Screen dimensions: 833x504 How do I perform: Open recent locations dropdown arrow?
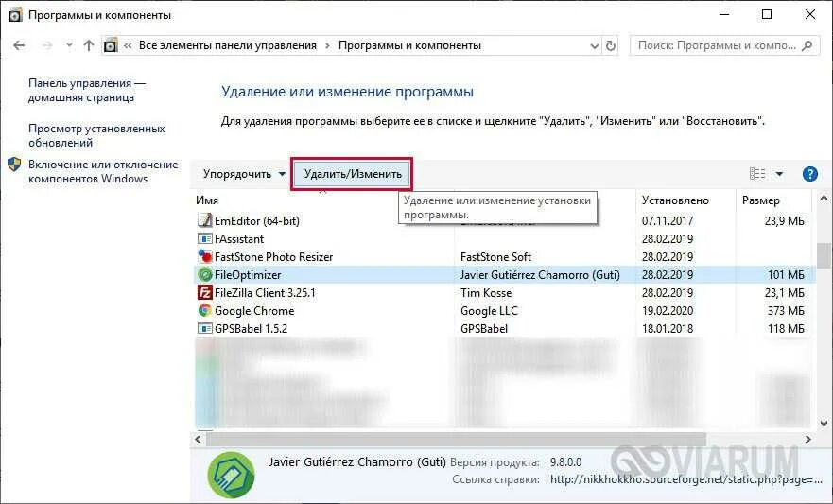pyautogui.click(x=69, y=45)
